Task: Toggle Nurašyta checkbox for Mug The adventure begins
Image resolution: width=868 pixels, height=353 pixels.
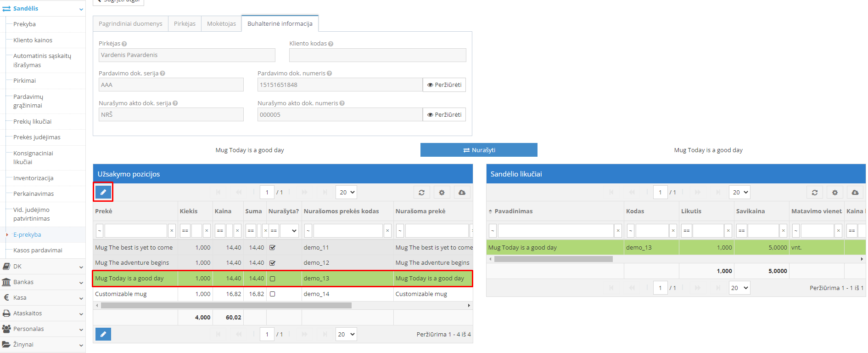Action: (272, 263)
